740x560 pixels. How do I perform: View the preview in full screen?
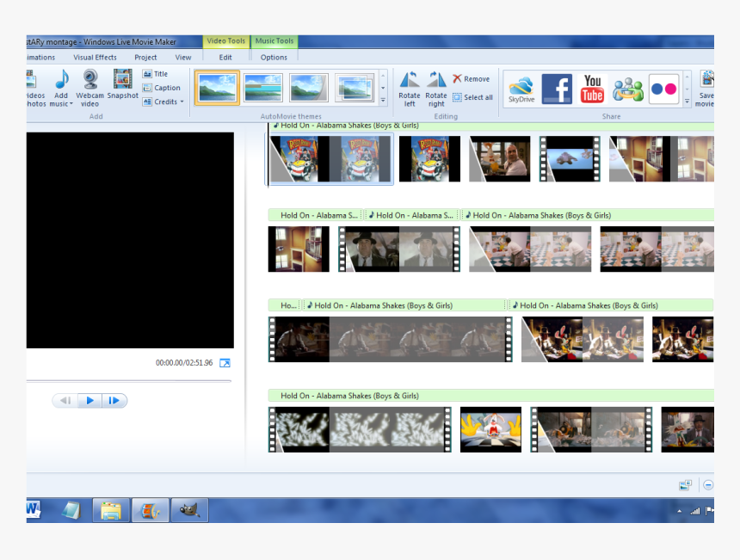coord(225,363)
